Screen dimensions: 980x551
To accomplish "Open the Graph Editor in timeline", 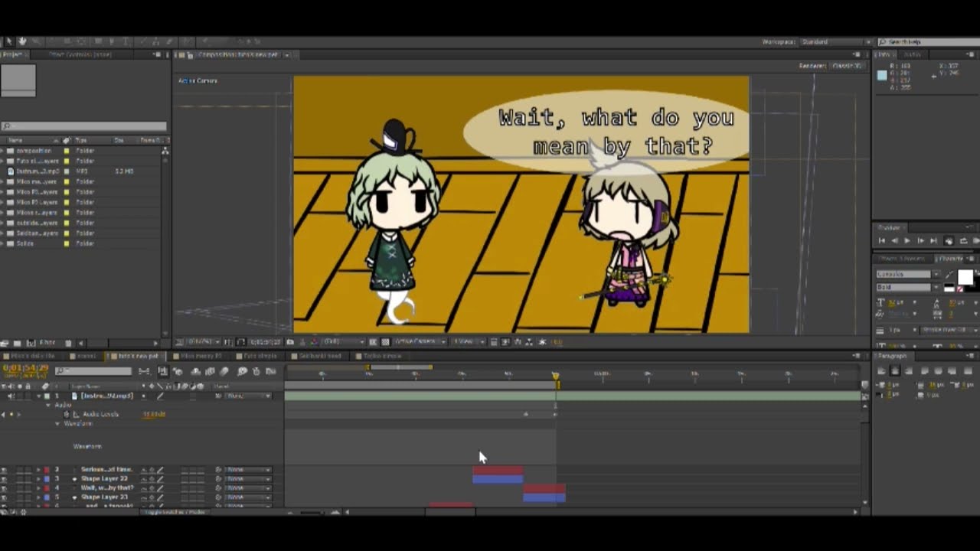I will click(x=270, y=371).
